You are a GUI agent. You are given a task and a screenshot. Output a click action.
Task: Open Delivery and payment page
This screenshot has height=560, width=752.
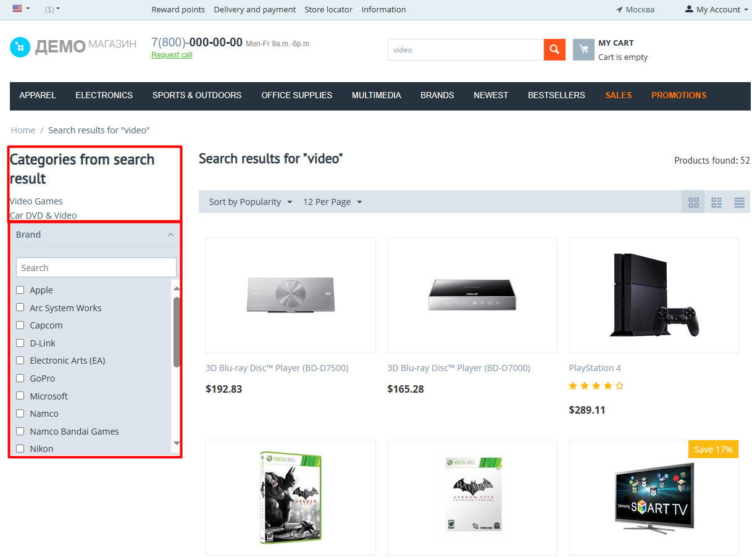pyautogui.click(x=255, y=9)
